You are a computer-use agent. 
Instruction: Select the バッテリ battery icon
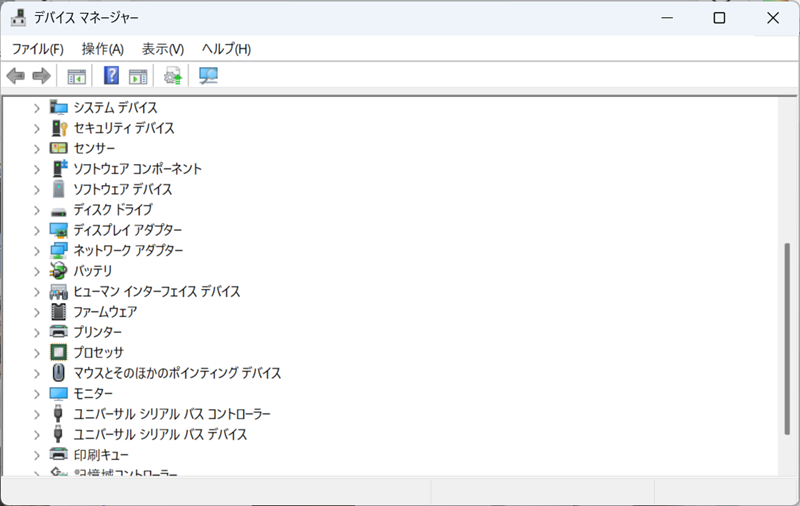(59, 271)
